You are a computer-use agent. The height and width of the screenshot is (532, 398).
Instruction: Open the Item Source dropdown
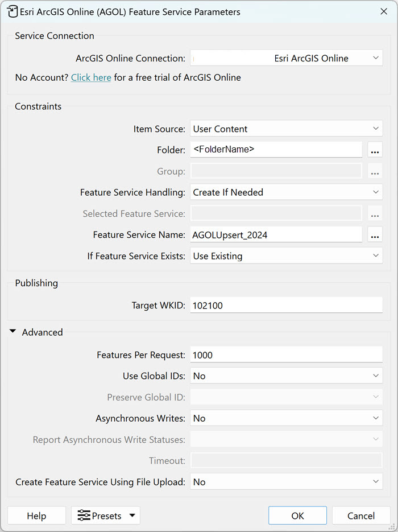(286, 129)
